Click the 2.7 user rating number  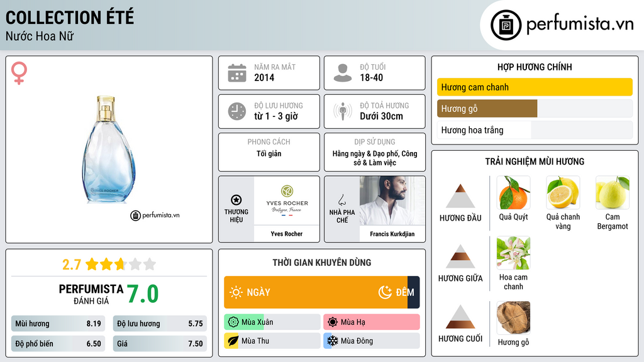(x=72, y=265)
